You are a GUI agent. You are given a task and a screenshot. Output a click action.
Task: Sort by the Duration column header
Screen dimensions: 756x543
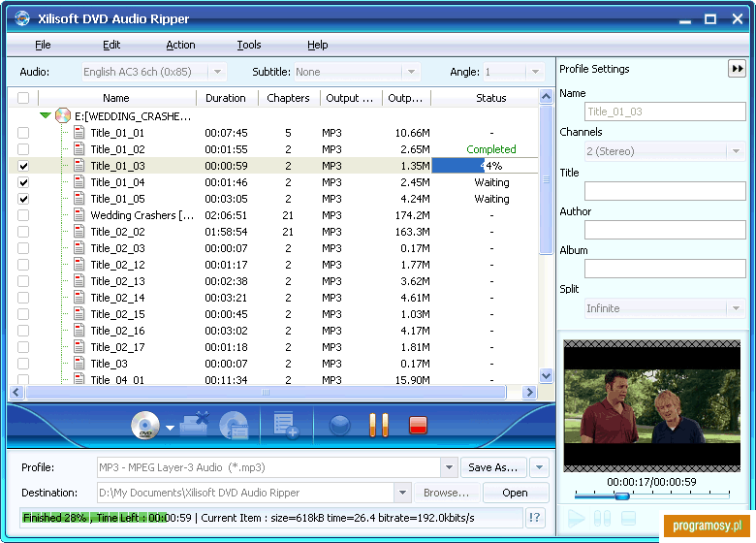226,98
